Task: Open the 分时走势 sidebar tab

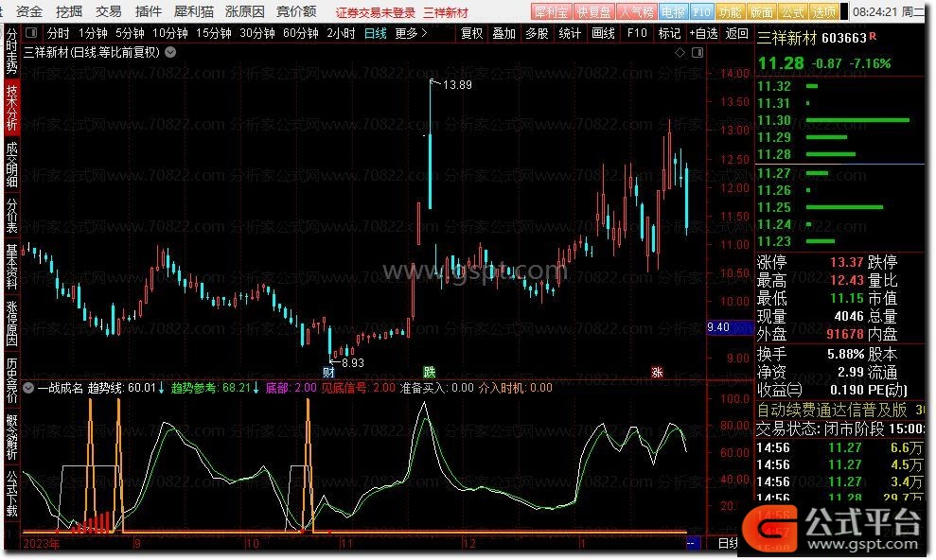Action: (x=11, y=50)
